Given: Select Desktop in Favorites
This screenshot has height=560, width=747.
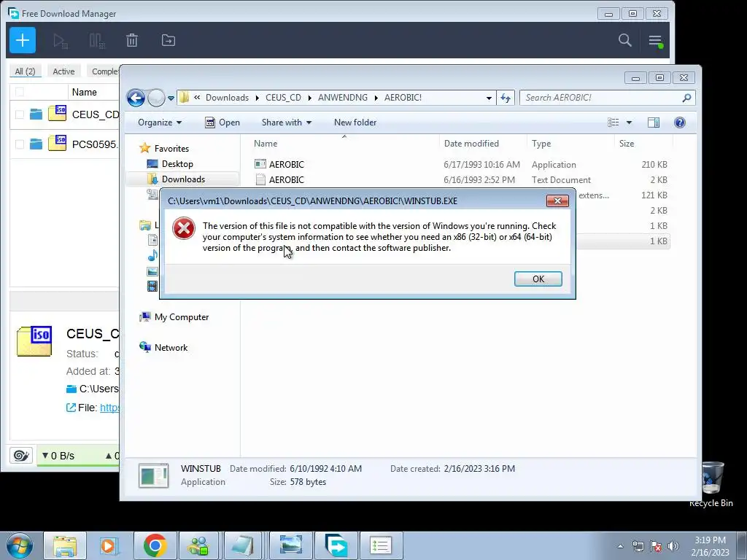Looking at the screenshot, I should [177, 164].
